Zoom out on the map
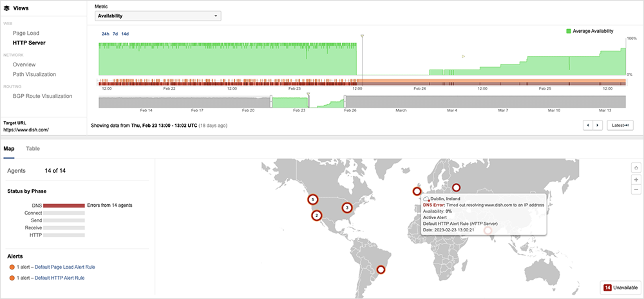 click(636, 189)
